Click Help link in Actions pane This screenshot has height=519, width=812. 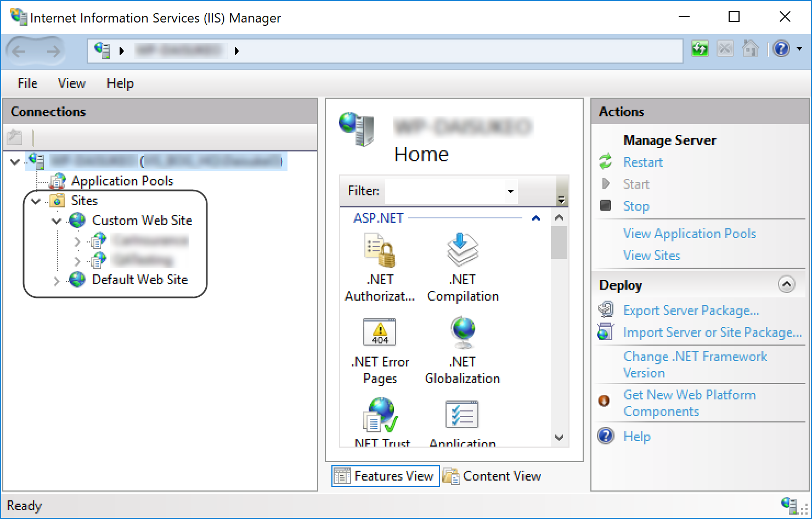(x=637, y=437)
